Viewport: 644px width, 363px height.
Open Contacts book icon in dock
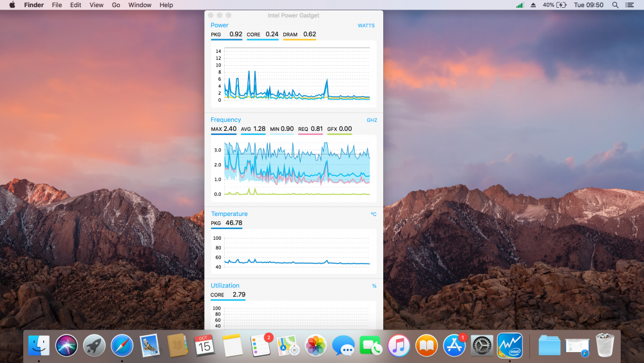pyautogui.click(x=177, y=346)
